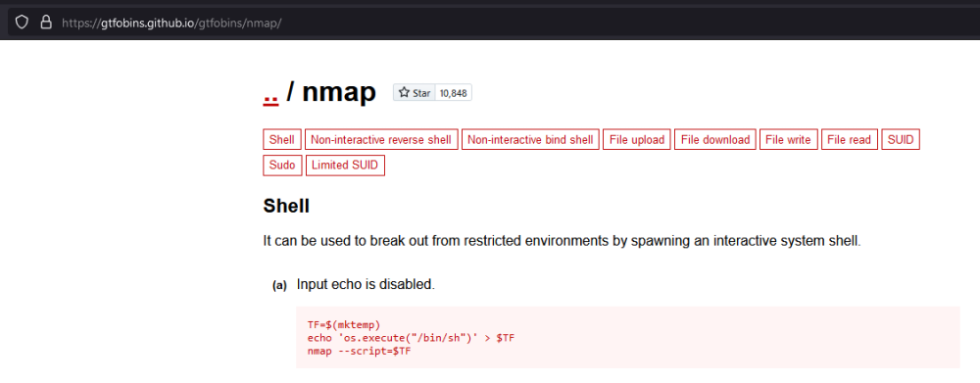Jump to the File upload tag
980x383 pixels.
637,139
